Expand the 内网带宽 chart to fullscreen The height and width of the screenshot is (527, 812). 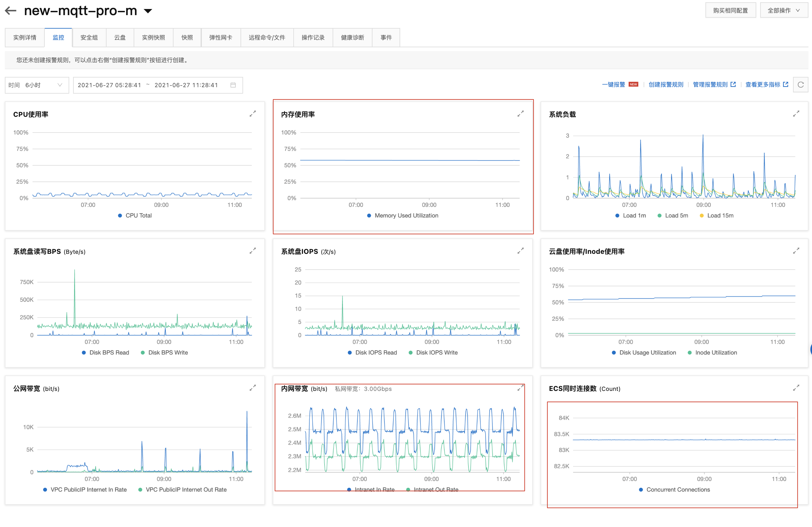520,388
